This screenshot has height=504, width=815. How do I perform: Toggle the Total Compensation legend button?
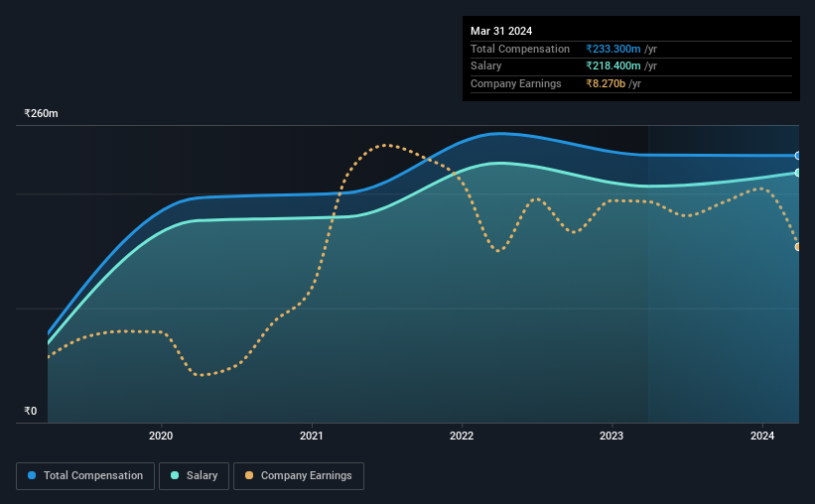pyautogui.click(x=85, y=476)
